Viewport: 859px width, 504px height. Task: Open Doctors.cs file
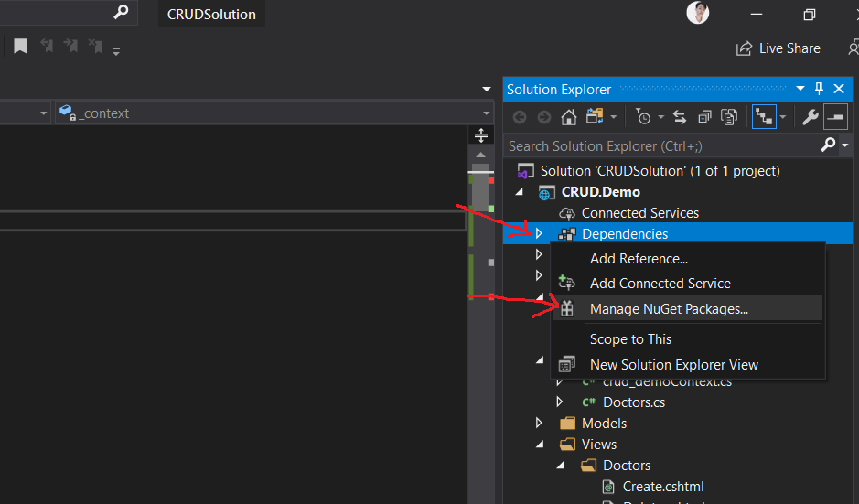(x=634, y=402)
